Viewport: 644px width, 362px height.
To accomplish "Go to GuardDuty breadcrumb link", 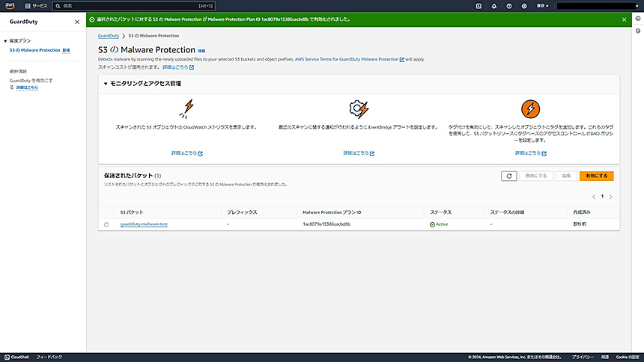I will pyautogui.click(x=109, y=36).
